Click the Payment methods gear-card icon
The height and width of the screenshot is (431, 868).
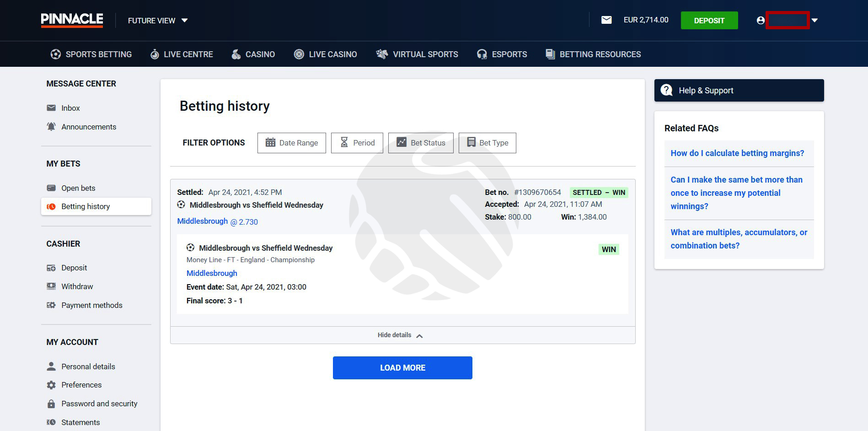[x=51, y=305]
